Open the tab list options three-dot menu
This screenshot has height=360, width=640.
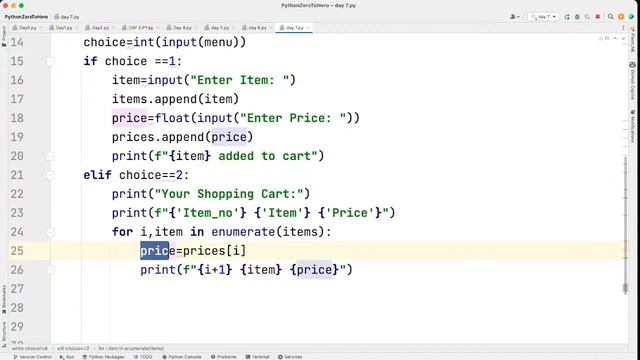623,28
